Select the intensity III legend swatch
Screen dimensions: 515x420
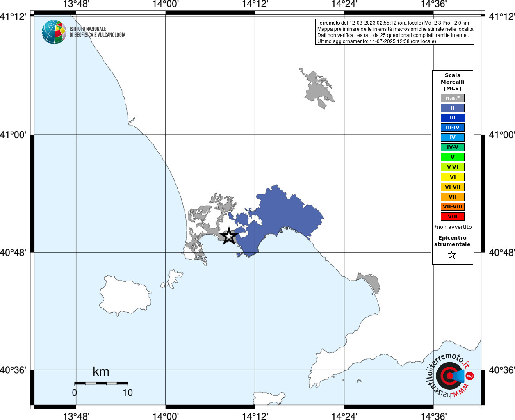click(453, 118)
